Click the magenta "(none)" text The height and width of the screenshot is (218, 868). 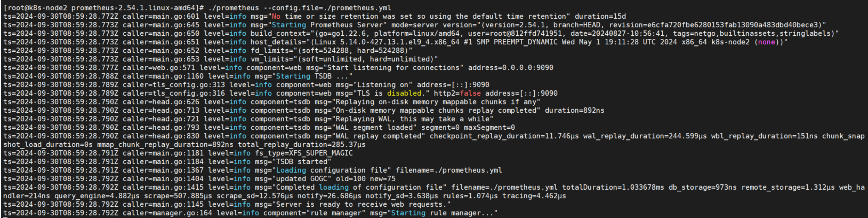tap(766, 42)
